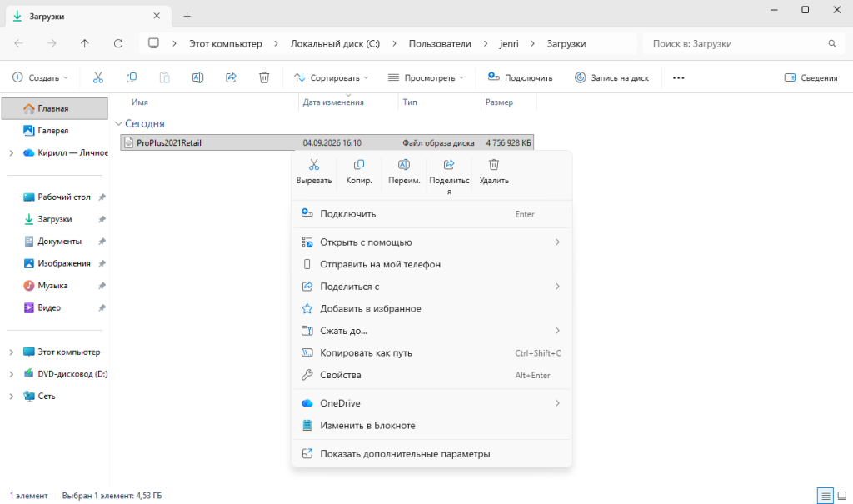Expand DVD-дисковод (D:) in the sidebar

12,375
